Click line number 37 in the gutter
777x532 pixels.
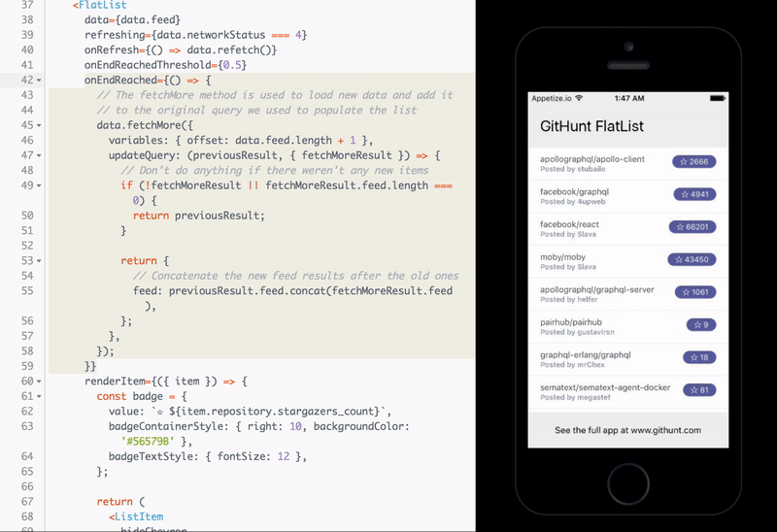tap(27, 5)
